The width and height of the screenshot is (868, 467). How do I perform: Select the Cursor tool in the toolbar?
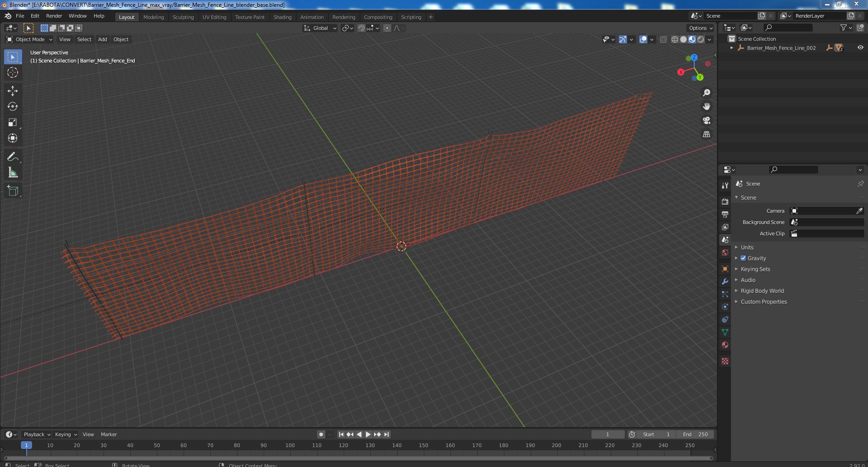pyautogui.click(x=13, y=72)
